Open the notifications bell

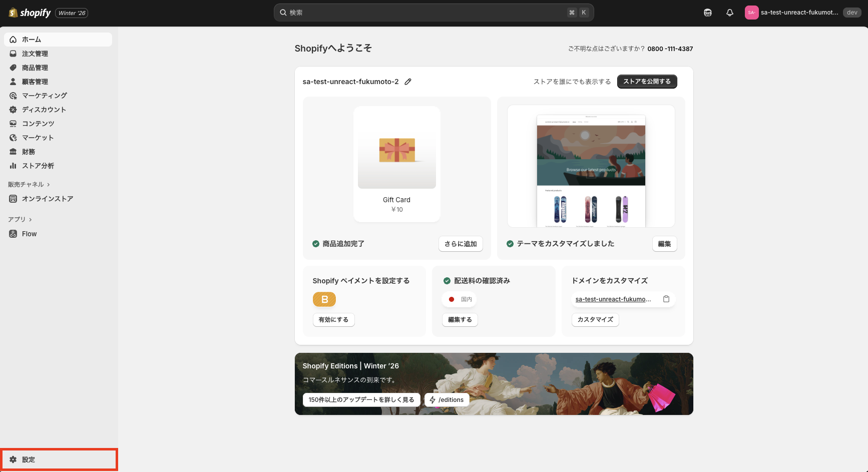pos(729,13)
